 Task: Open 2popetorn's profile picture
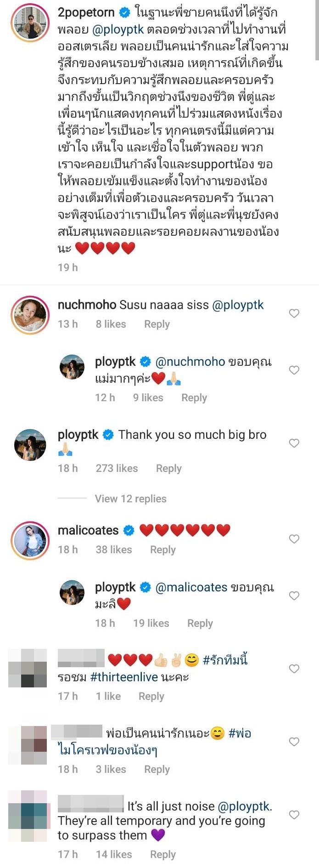pos(30,24)
